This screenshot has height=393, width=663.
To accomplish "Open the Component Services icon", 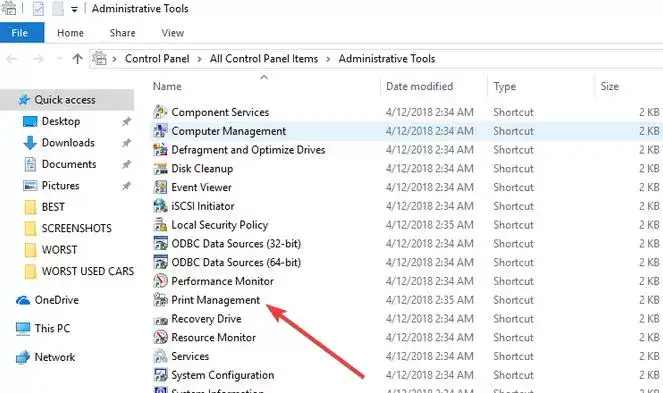I will coord(160,112).
